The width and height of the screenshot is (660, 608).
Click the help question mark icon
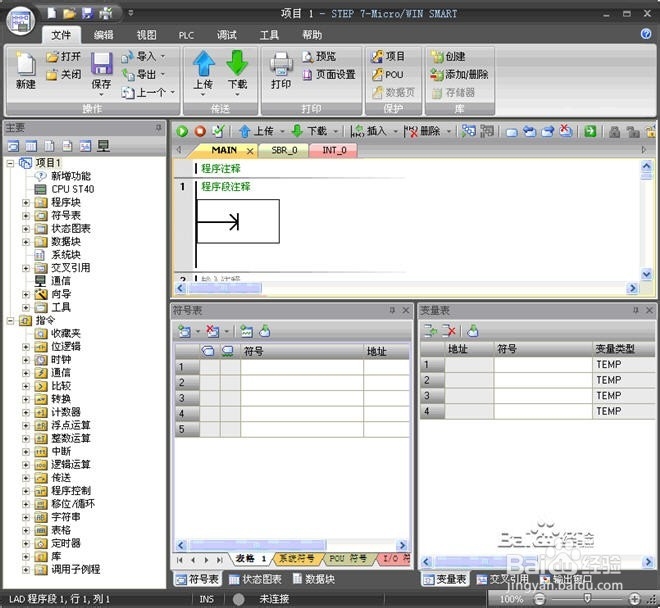646,34
